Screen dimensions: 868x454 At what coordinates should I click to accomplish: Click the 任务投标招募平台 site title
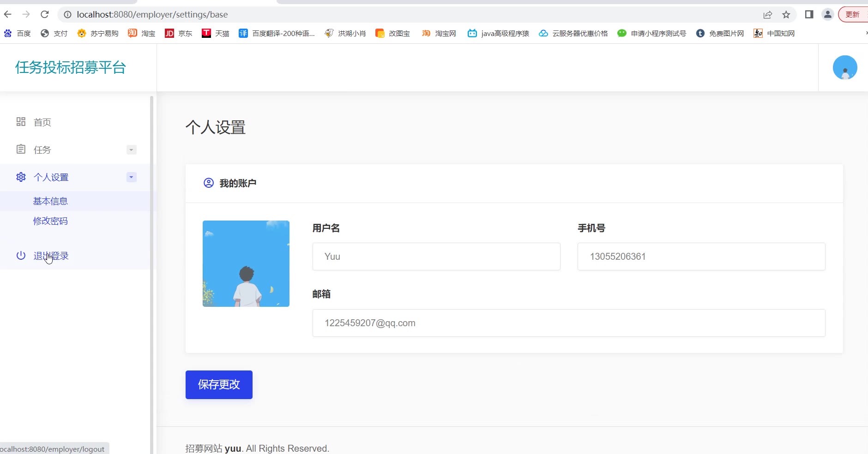(71, 68)
